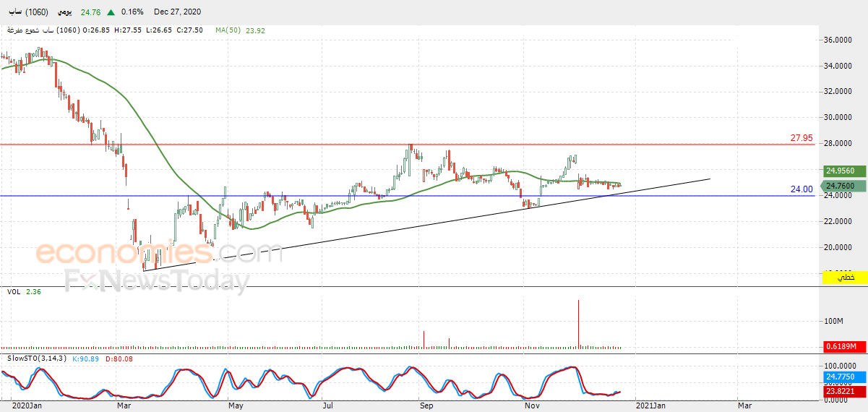Select the SlowSTO(3,14,3) indicator label
Screen dimensions: 868x412
(x=36, y=359)
